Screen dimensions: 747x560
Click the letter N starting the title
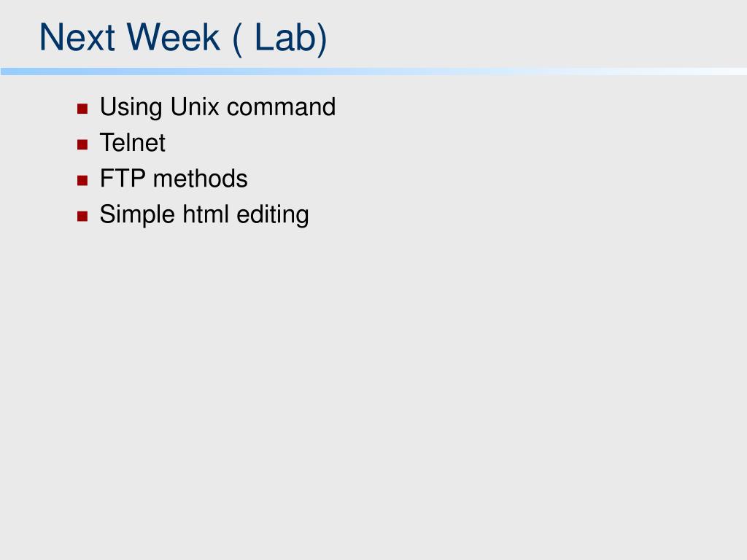pos(51,37)
